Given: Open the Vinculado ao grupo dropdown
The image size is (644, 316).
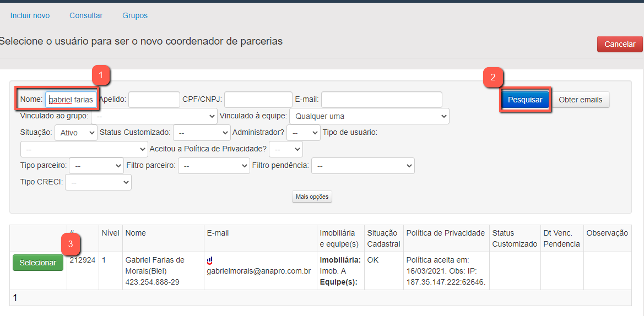Looking at the screenshot, I should click(154, 116).
